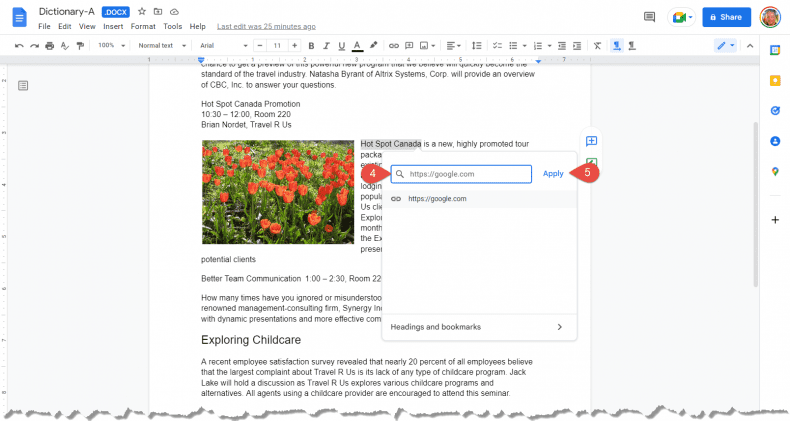The height and width of the screenshot is (421, 790).
Task: Add comment from the floating margin button
Action: click(x=591, y=141)
